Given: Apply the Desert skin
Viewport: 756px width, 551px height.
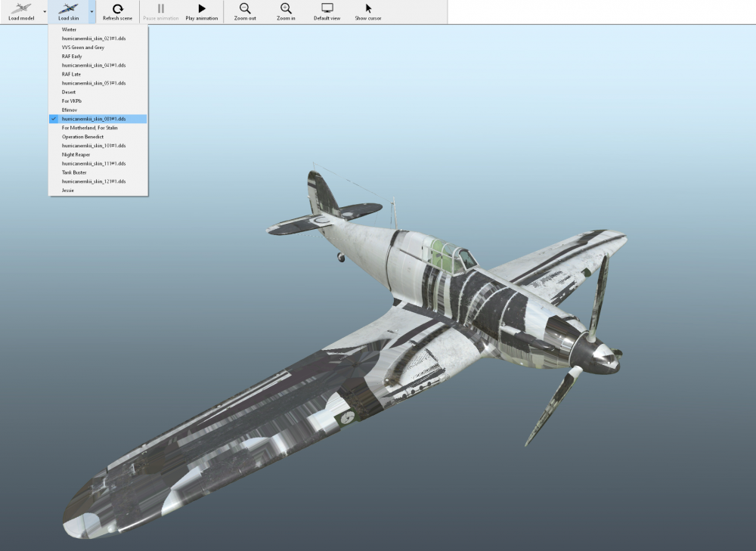Looking at the screenshot, I should click(69, 92).
